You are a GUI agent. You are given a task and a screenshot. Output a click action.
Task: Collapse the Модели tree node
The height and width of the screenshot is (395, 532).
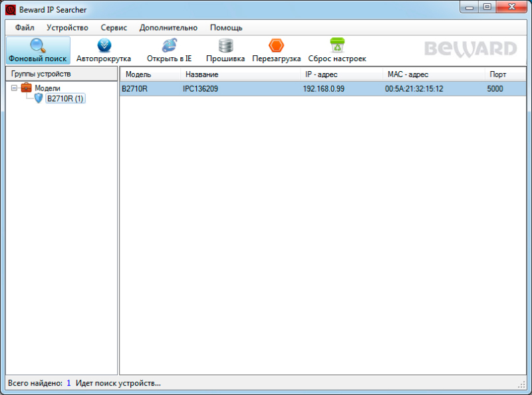click(x=14, y=88)
